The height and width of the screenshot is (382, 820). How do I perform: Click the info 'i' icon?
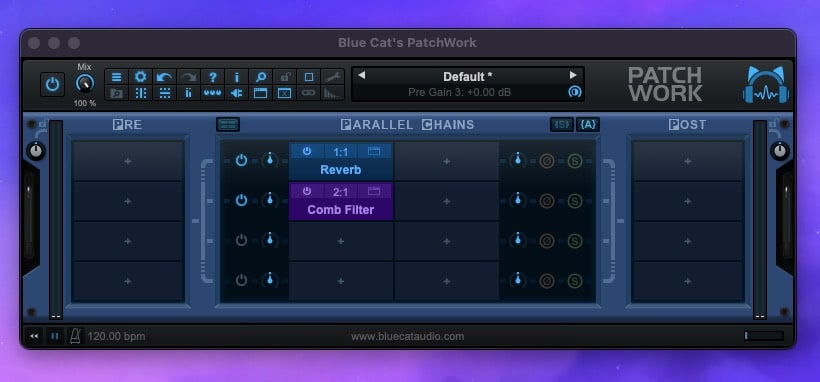pyautogui.click(x=236, y=77)
